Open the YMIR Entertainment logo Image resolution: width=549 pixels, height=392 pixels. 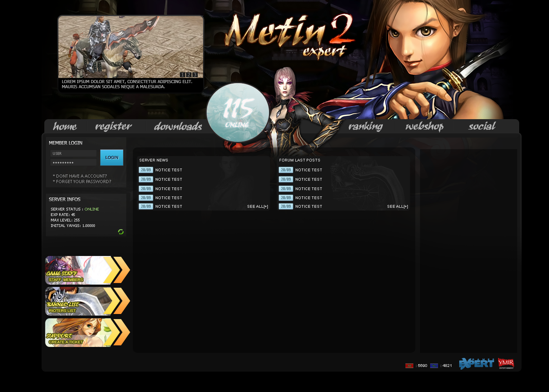coord(506,363)
